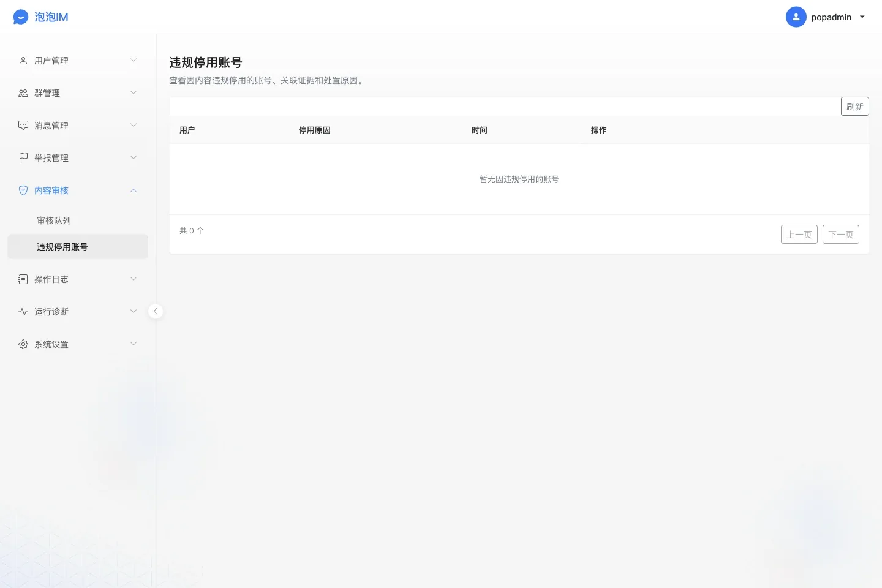The height and width of the screenshot is (588, 882).
Task: Expand the 操作日志 chevron
Action: 134,279
